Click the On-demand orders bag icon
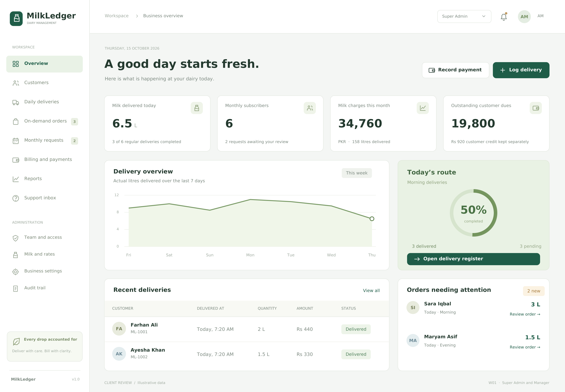The height and width of the screenshot is (392, 565). (x=16, y=121)
